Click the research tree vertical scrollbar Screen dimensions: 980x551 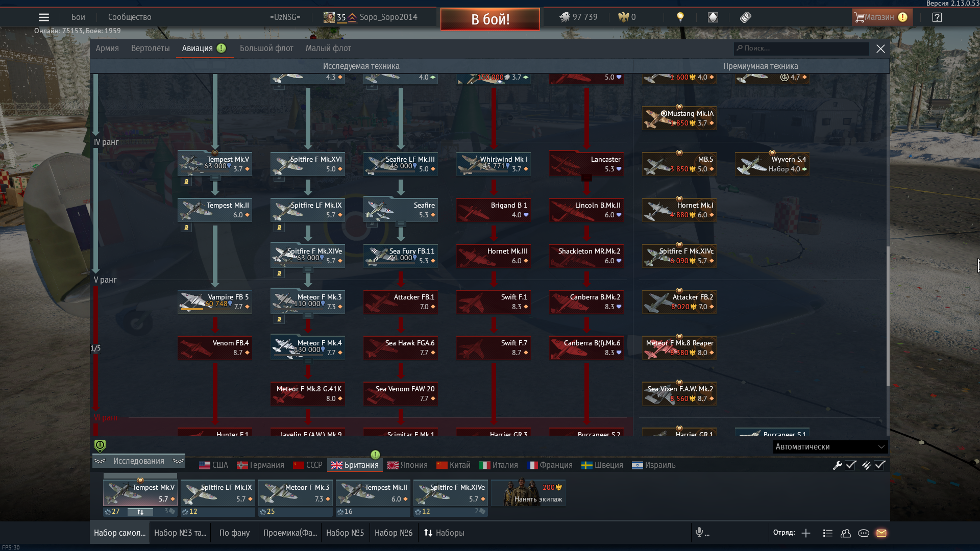click(x=887, y=316)
